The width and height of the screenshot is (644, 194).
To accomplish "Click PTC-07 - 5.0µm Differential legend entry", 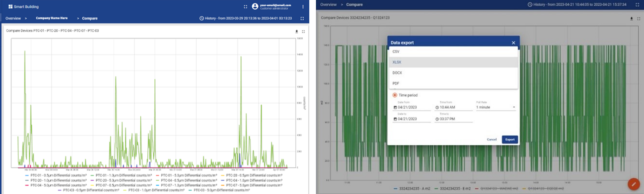I will tap(251, 185).
